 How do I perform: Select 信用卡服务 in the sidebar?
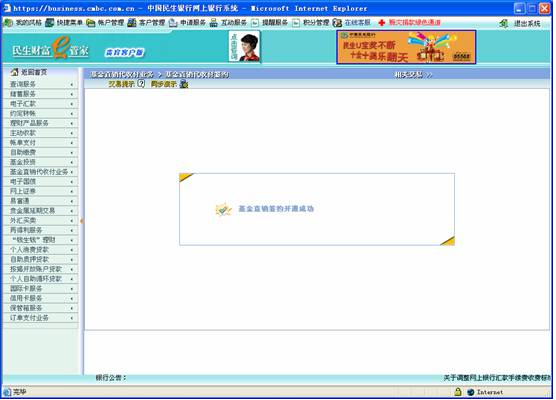(26, 298)
